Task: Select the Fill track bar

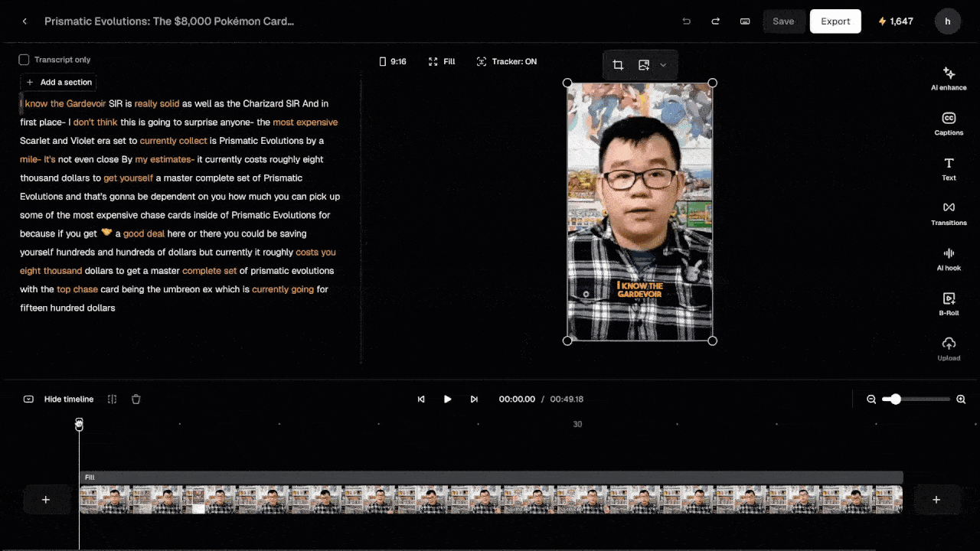Action: pyautogui.click(x=491, y=477)
